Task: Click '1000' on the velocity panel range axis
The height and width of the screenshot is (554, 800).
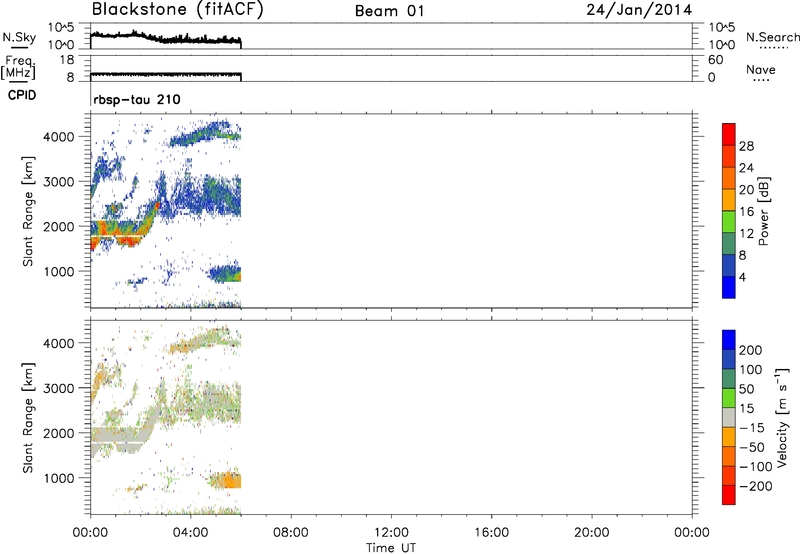Action: 58,478
